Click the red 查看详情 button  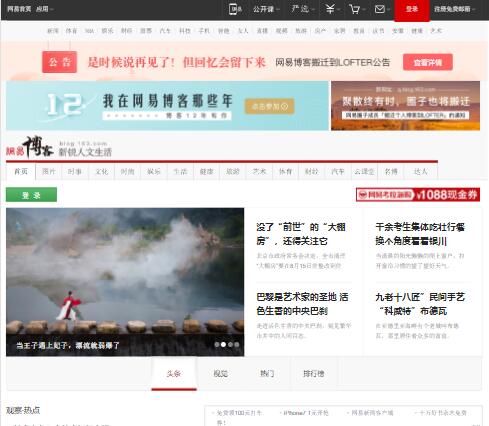point(428,62)
